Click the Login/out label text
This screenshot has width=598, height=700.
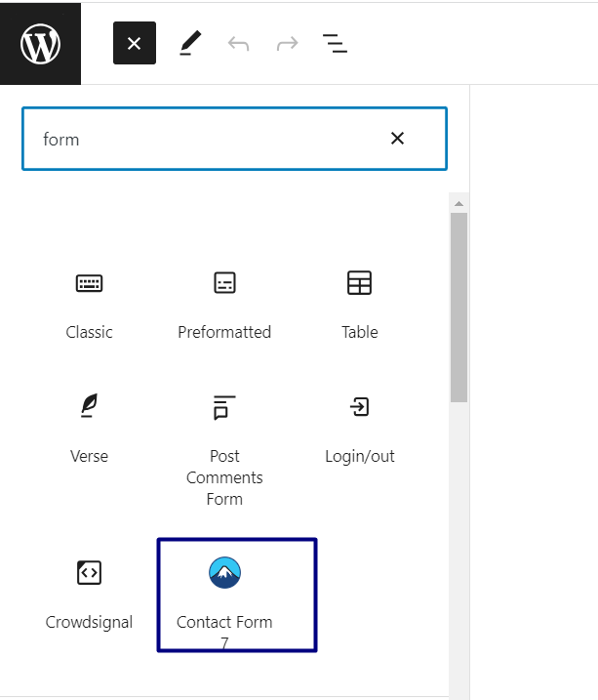point(359,456)
